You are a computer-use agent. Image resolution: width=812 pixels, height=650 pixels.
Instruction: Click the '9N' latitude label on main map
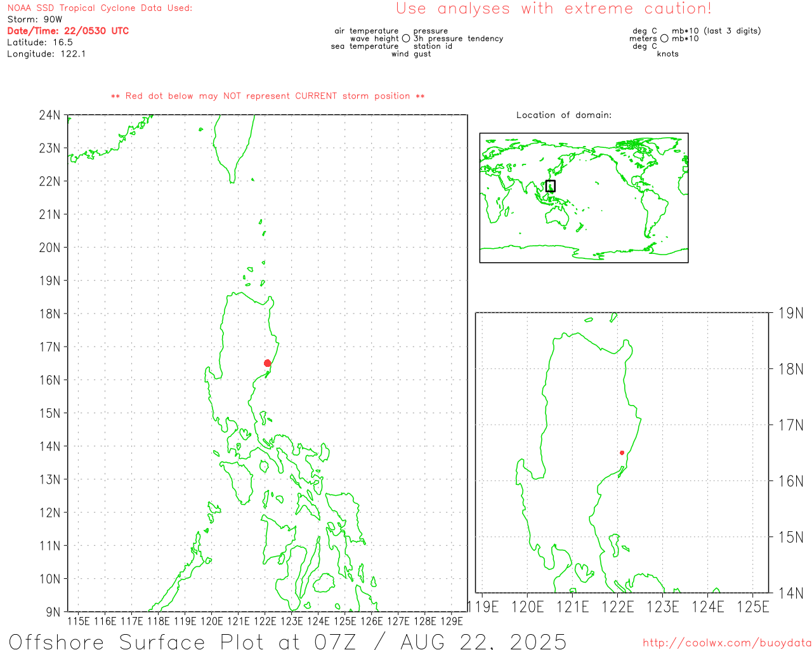(x=53, y=612)
